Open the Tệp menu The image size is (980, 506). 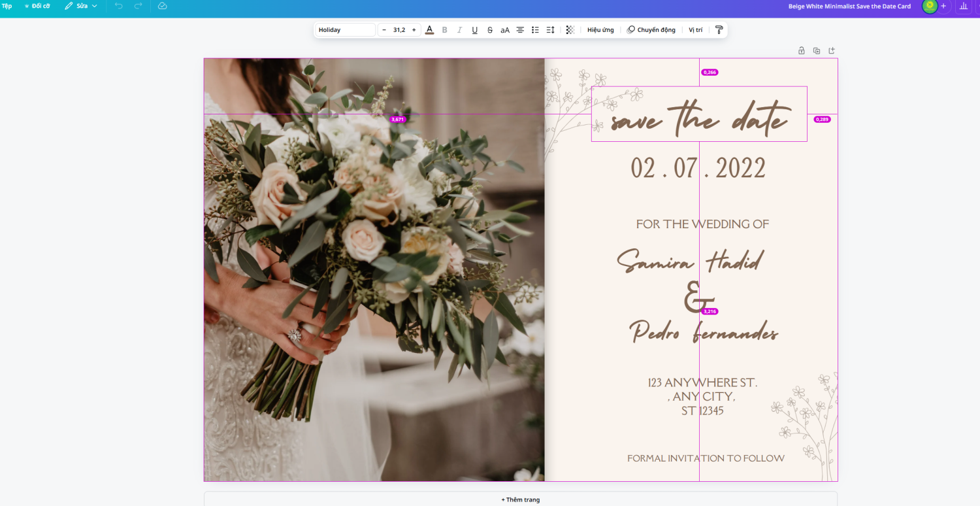[x=7, y=6]
